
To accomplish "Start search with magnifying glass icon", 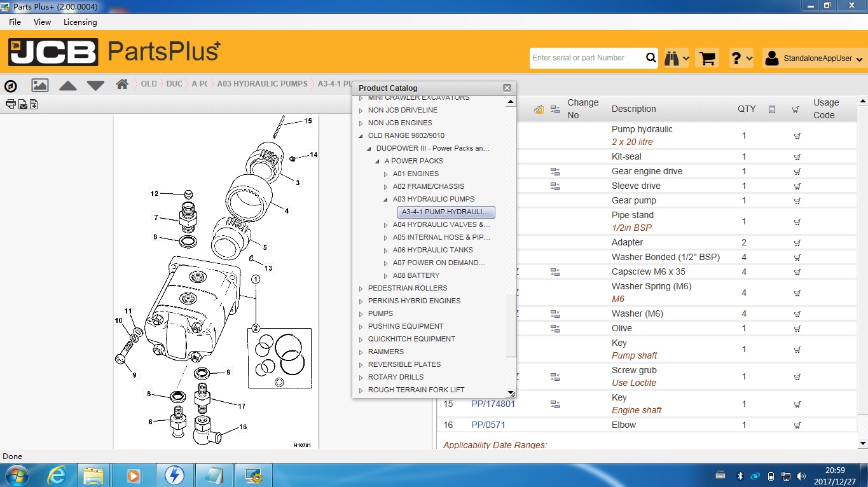I will (651, 58).
